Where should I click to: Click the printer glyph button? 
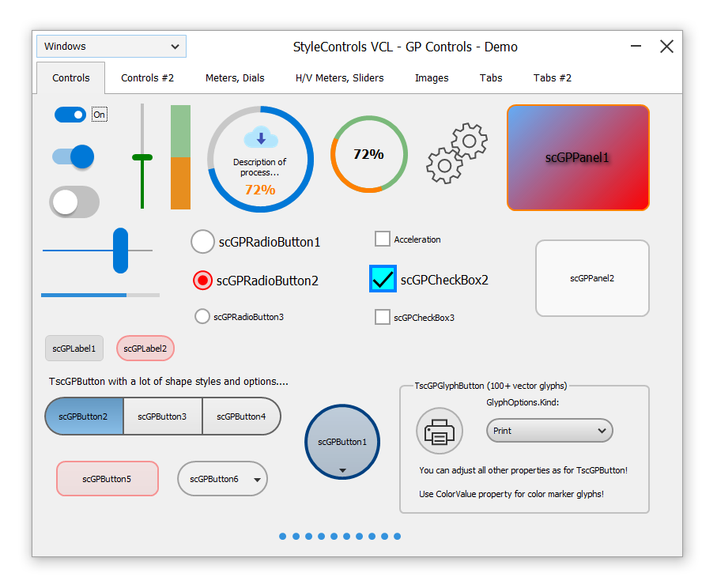click(440, 431)
